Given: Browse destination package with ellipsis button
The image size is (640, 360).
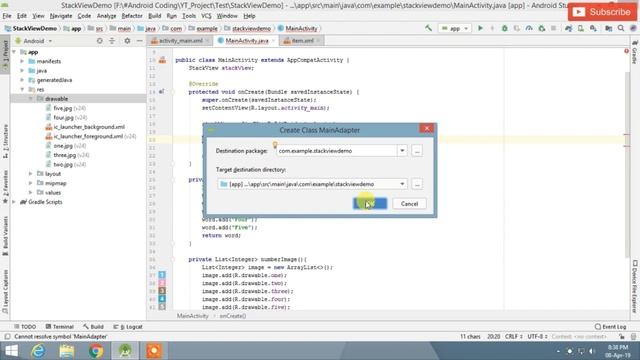Looking at the screenshot, I should pyautogui.click(x=417, y=151).
